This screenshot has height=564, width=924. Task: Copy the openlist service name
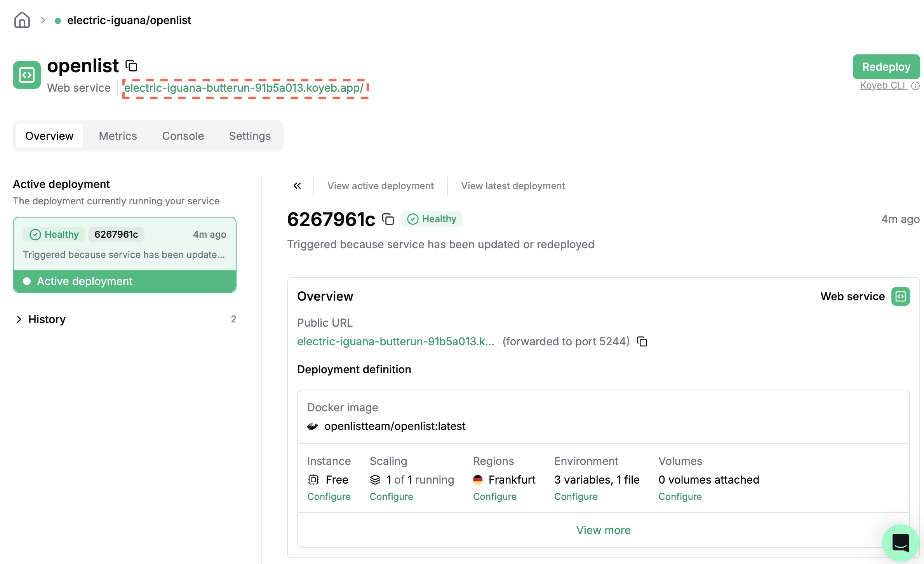pyautogui.click(x=132, y=66)
